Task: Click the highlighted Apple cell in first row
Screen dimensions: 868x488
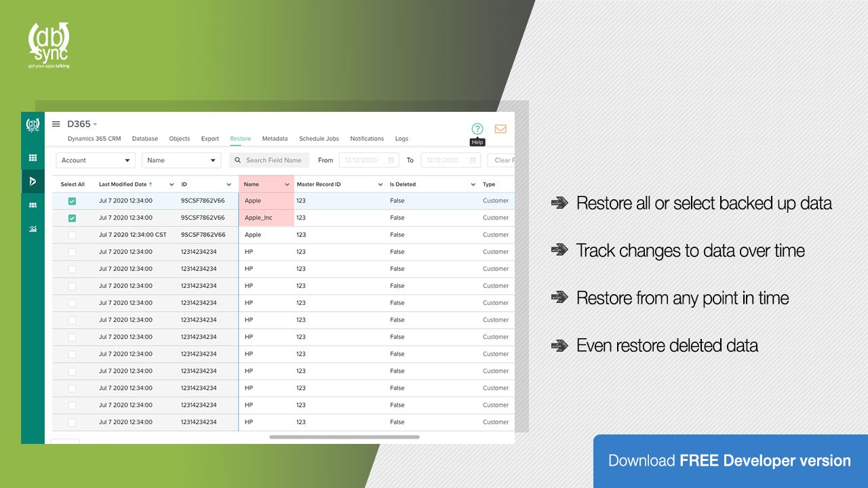Action: [x=267, y=201]
